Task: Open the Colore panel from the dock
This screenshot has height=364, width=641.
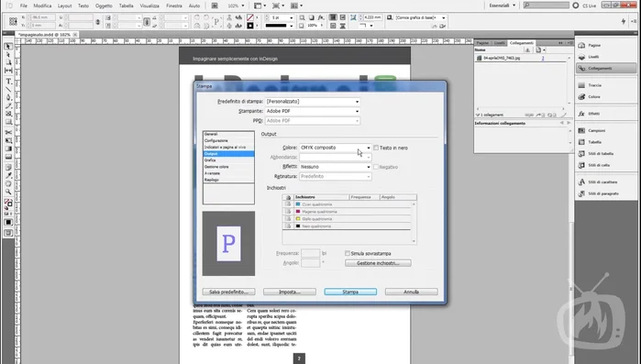Action: 605,97
